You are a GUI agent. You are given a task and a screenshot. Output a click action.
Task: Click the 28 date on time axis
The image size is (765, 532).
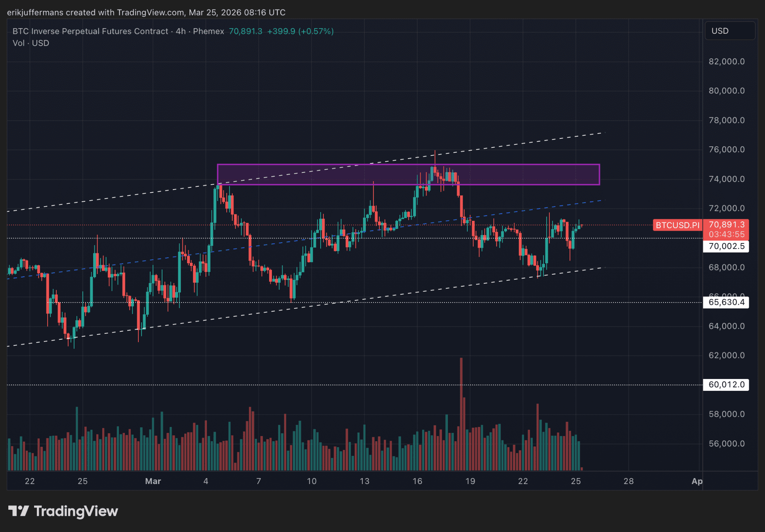point(629,481)
